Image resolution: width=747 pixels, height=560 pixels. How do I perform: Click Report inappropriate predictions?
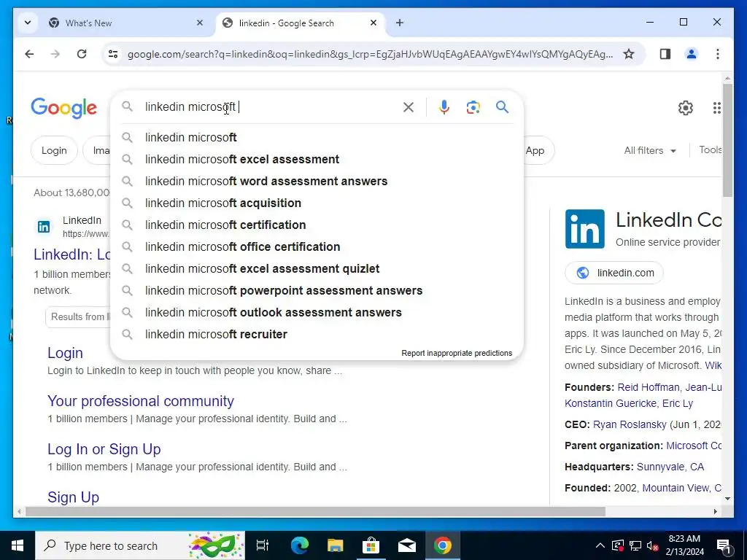(457, 353)
